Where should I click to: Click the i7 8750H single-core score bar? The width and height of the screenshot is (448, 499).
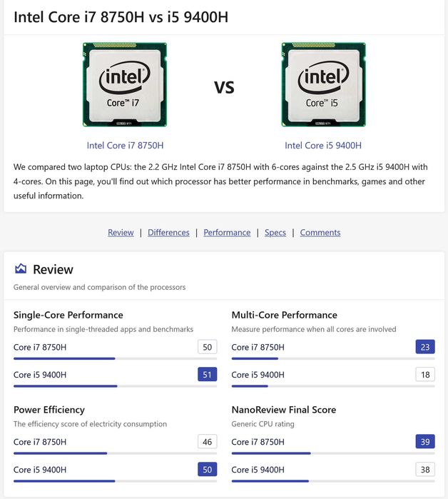115,358
